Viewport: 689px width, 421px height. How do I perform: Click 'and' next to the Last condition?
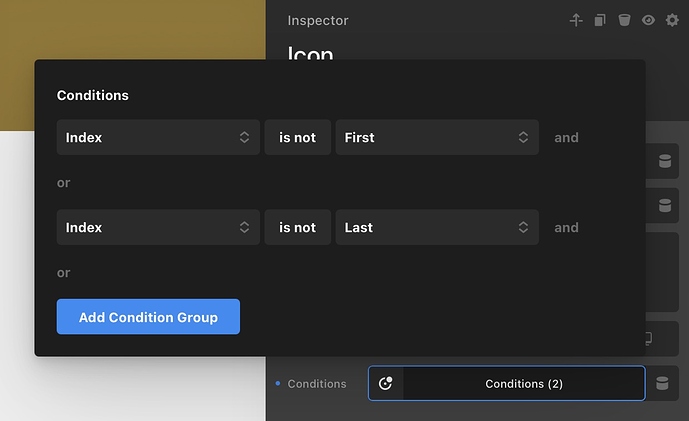coord(566,228)
